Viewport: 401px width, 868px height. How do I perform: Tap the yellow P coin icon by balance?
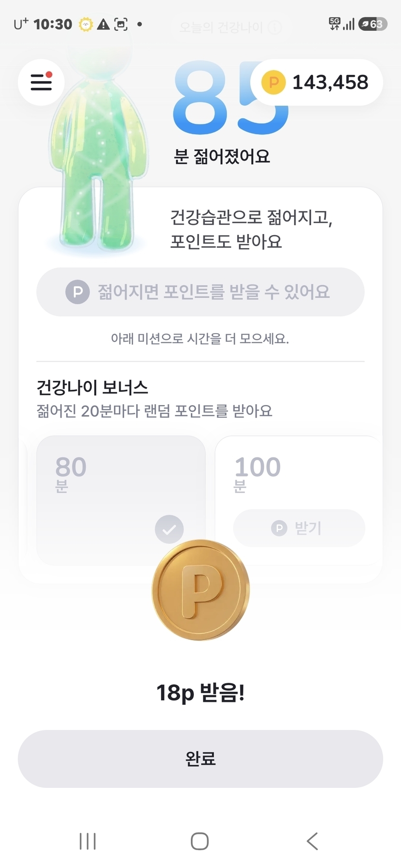(x=273, y=82)
